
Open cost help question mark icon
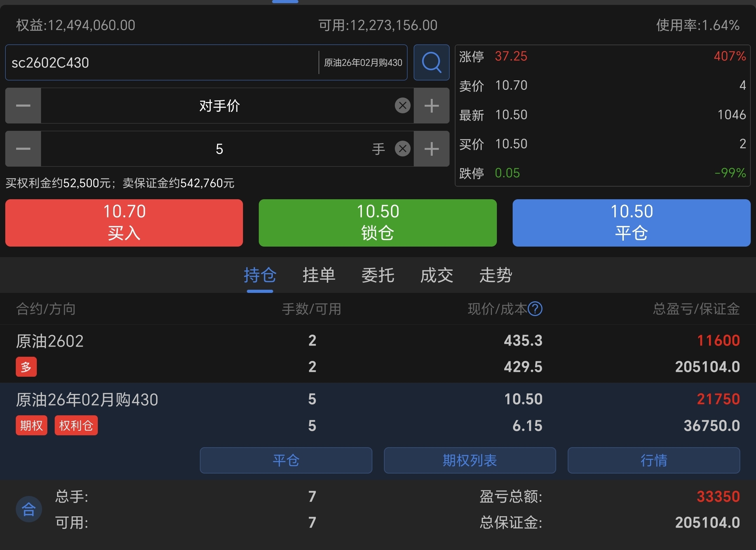[535, 309]
